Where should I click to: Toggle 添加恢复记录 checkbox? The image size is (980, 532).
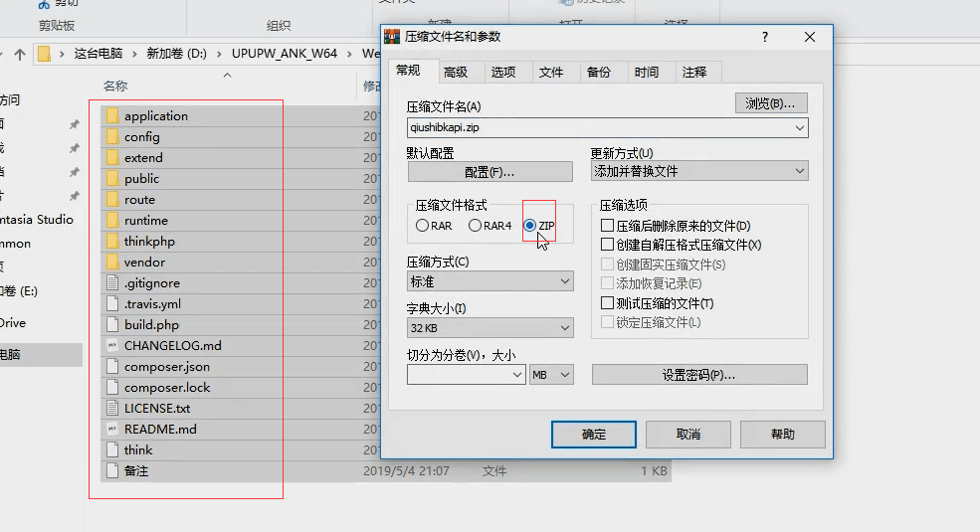(x=607, y=282)
